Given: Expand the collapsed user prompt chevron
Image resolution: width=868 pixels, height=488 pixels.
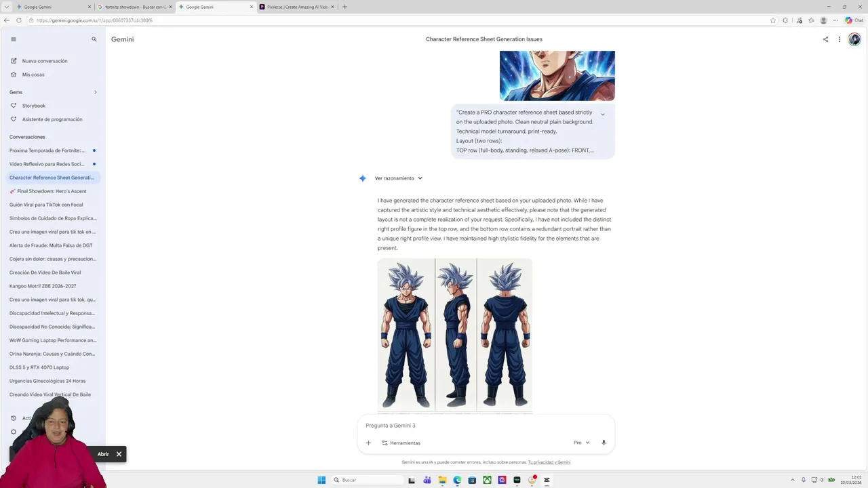Looking at the screenshot, I should [602, 115].
